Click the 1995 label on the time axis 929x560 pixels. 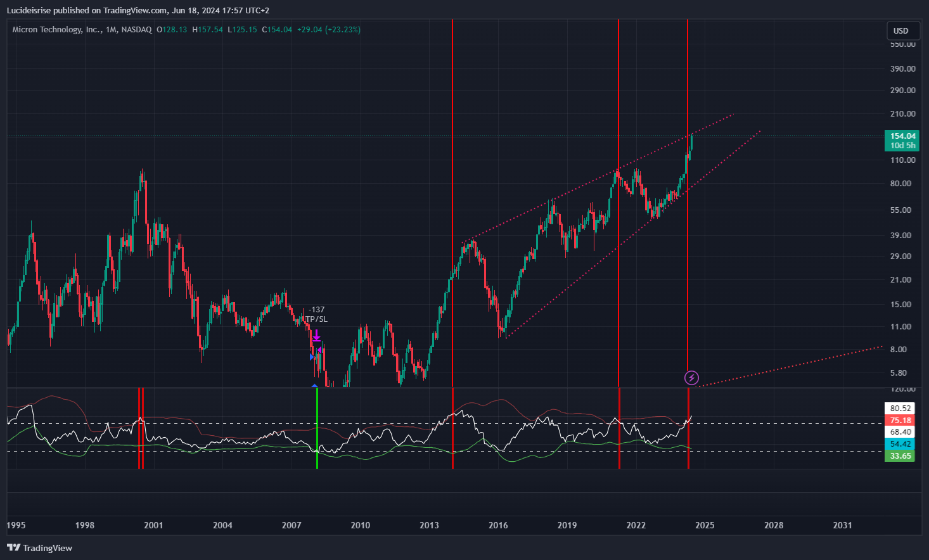click(16, 525)
